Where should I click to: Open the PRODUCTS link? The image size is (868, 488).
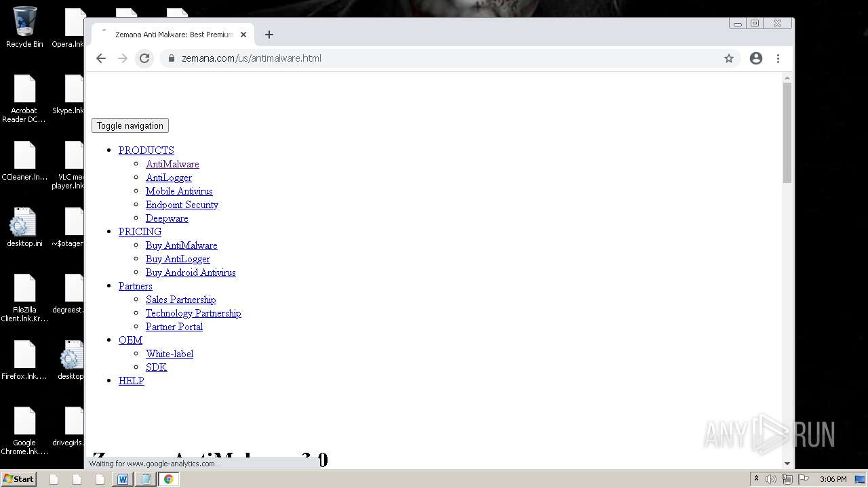(146, 150)
